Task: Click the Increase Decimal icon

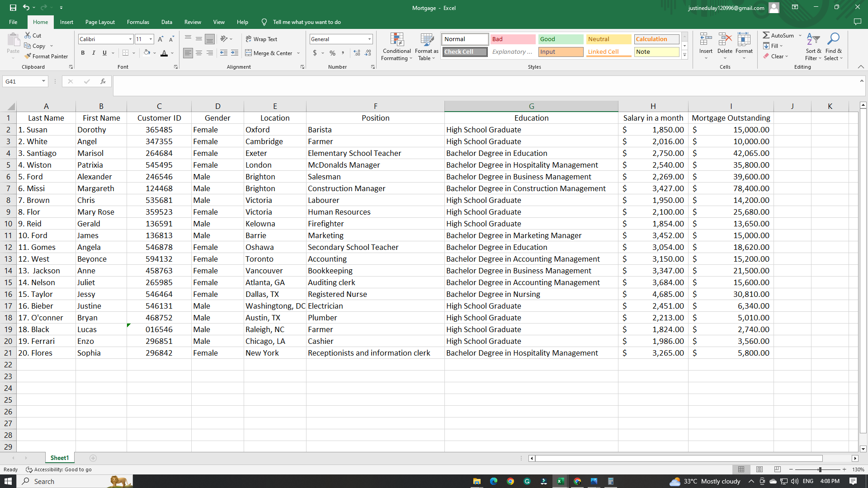Action: tap(357, 53)
